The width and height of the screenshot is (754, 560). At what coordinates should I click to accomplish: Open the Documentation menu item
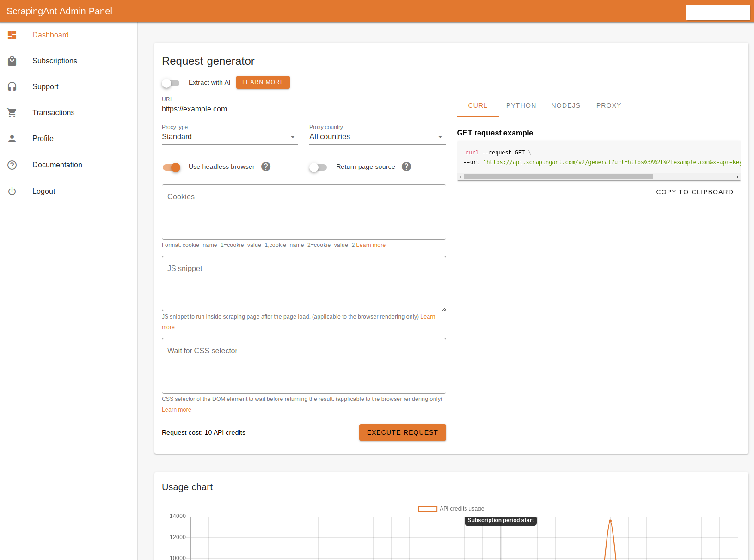69,165
